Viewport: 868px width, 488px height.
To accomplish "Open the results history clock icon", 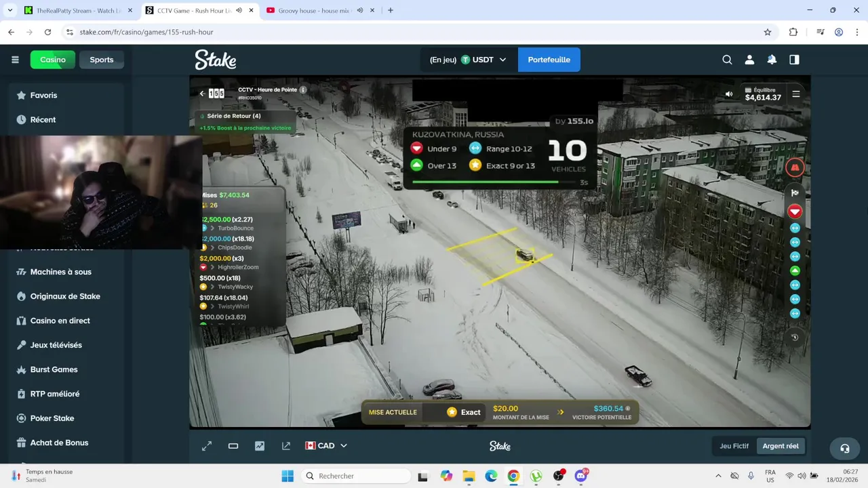I will tap(795, 337).
